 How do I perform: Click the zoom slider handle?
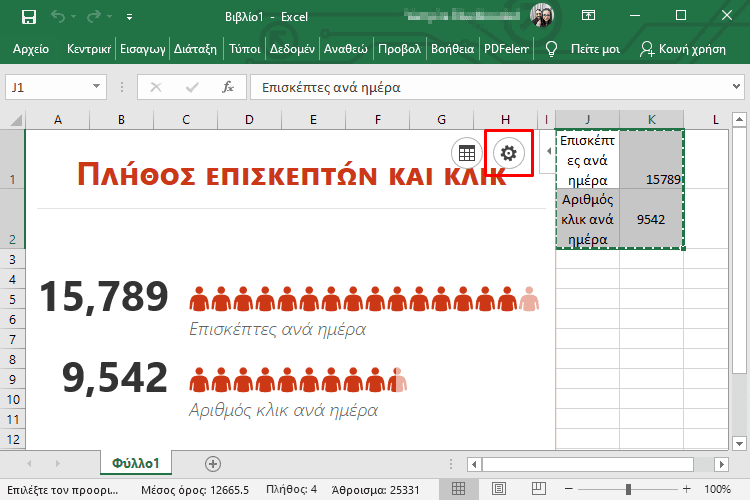pyautogui.click(x=628, y=489)
